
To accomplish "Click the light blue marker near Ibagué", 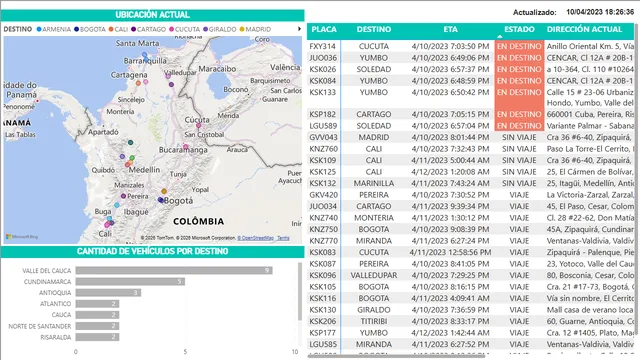I will pyautogui.click(x=117, y=205).
